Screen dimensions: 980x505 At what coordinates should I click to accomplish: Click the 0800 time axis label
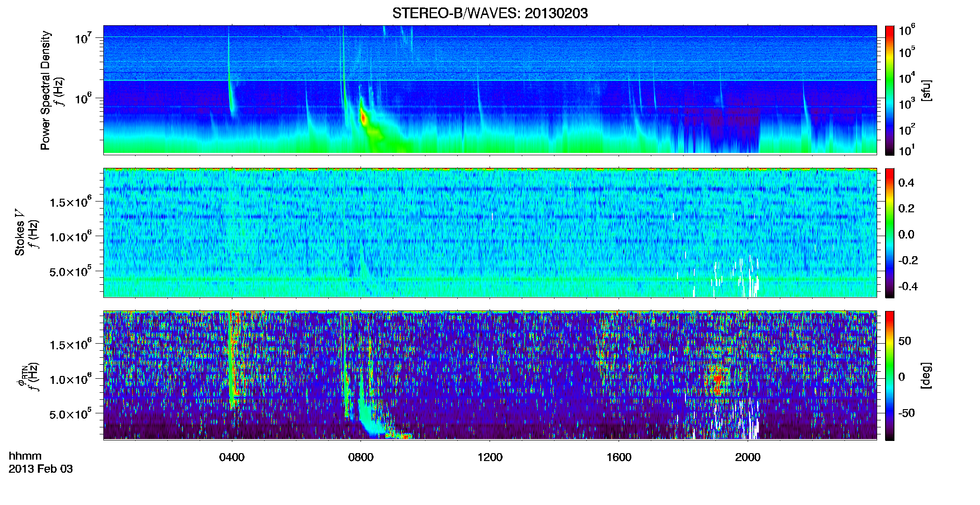361,457
